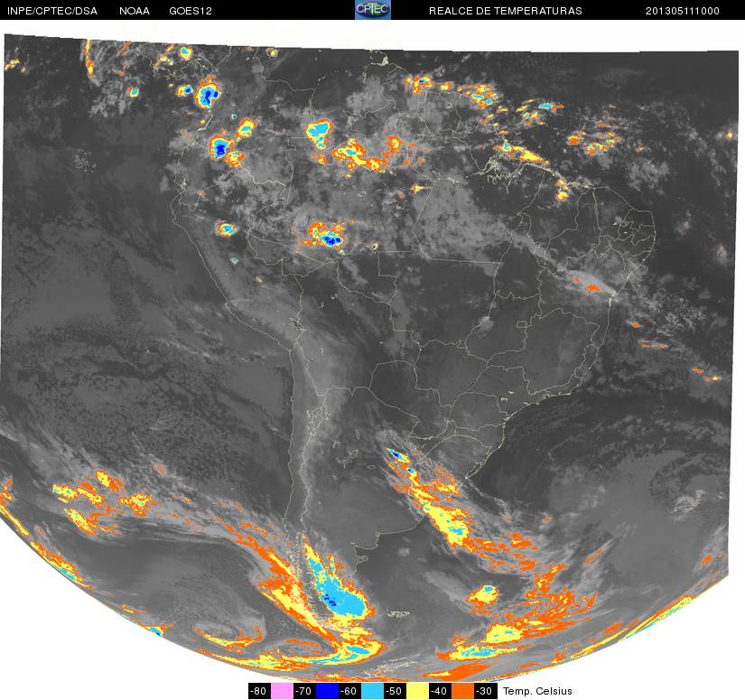The height and width of the screenshot is (700, 745).
Task: Select the light blue -60 to -50 legend swatch
Action: point(372,690)
